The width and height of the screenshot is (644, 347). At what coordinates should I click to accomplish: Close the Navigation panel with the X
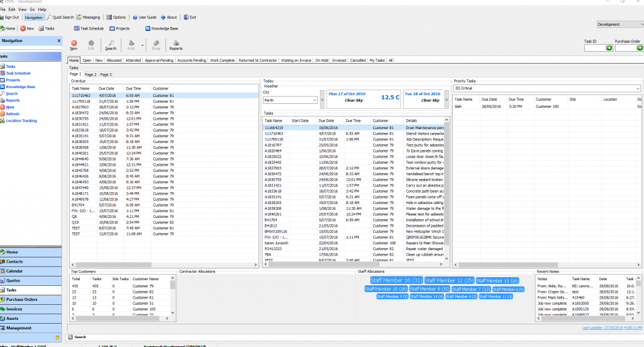click(59, 40)
